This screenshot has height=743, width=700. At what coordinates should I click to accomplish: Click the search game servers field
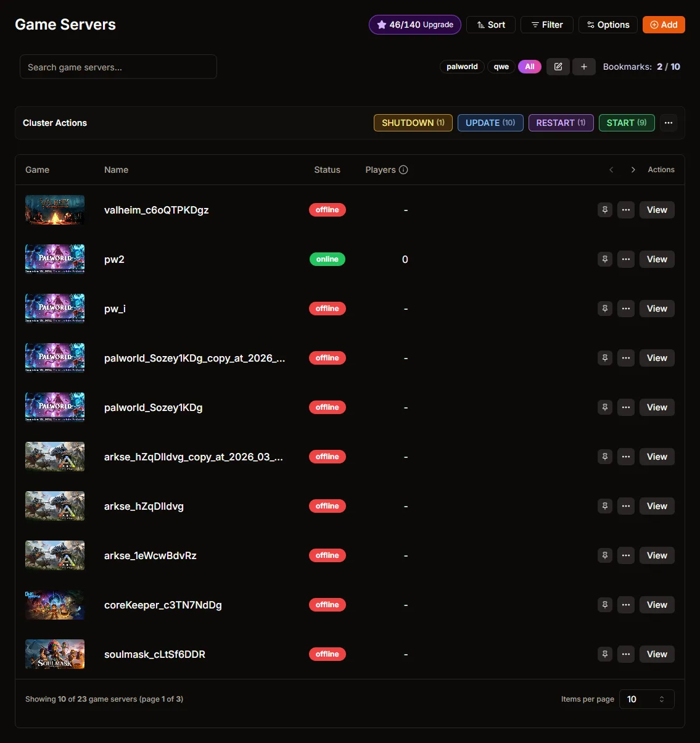pos(117,67)
